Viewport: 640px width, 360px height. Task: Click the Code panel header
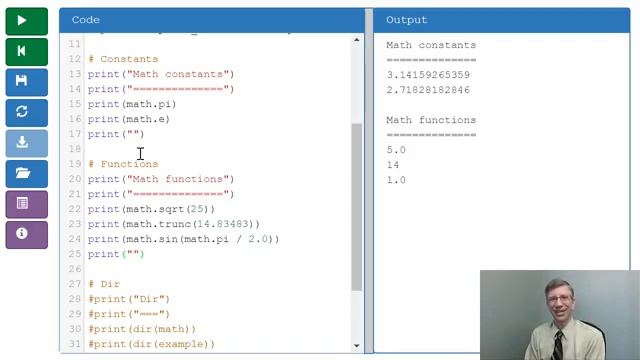tap(212, 20)
